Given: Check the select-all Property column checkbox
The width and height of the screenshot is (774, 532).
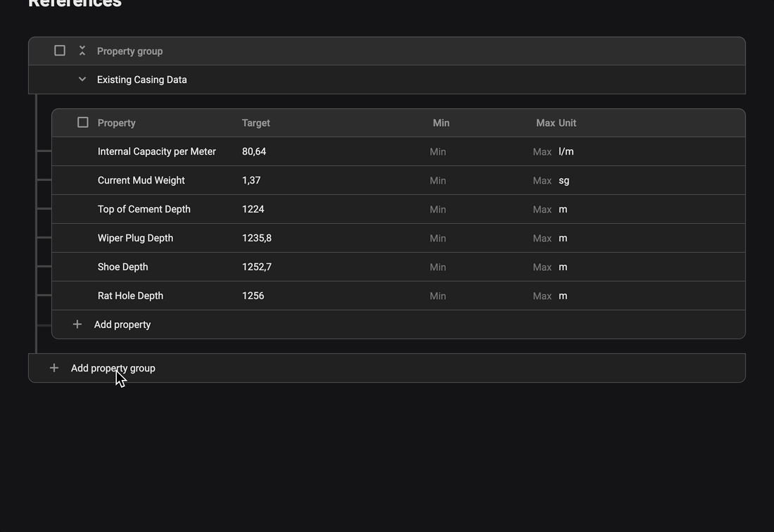Looking at the screenshot, I should point(83,122).
